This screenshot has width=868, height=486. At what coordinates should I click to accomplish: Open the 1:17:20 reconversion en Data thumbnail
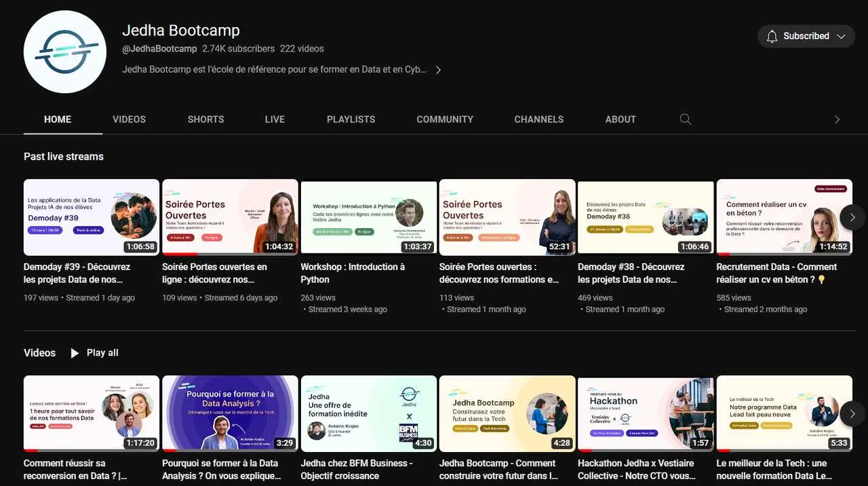(92, 413)
